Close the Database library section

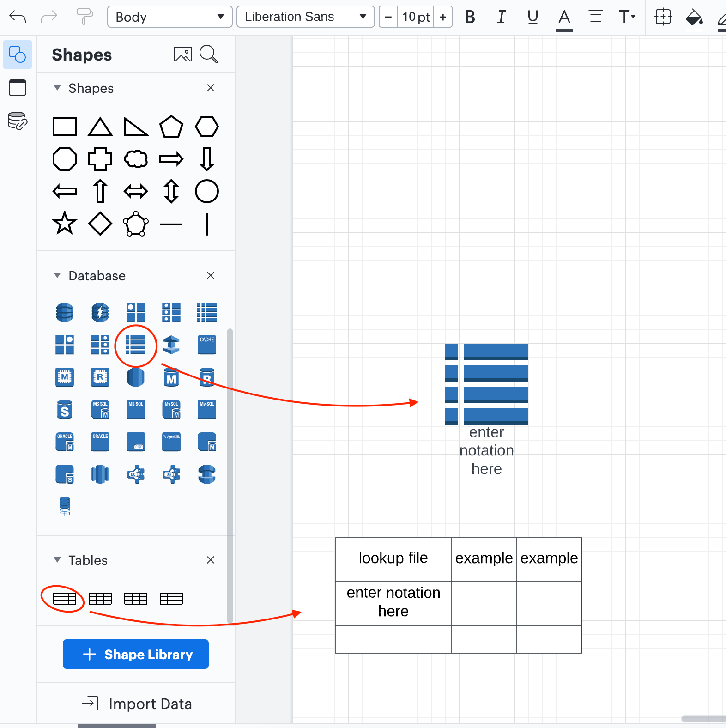211,275
